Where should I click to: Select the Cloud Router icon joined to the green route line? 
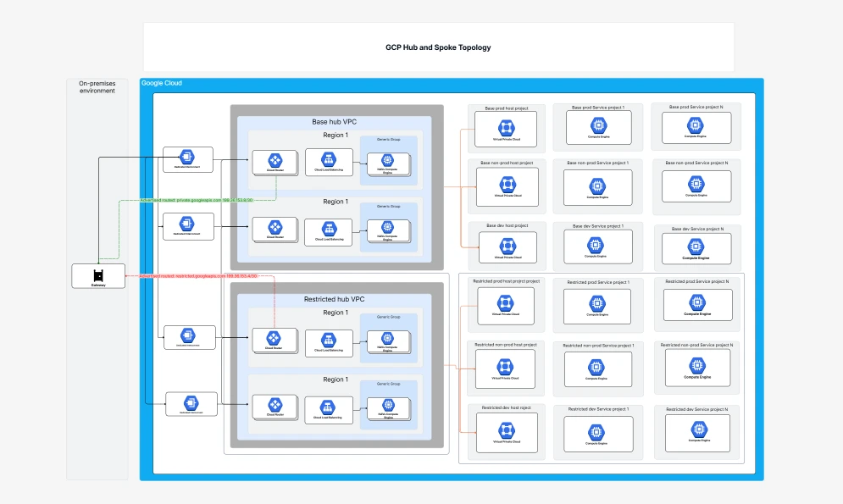tap(275, 160)
